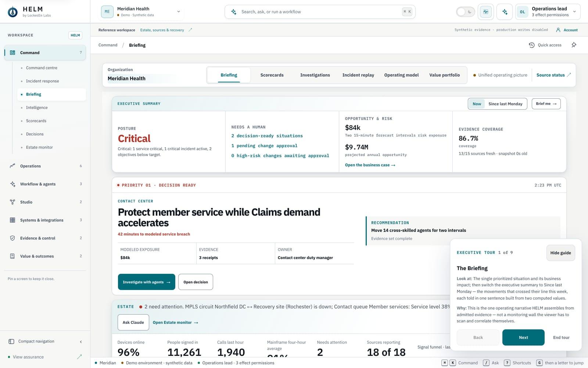Click the Evidence & control shield icon

(12, 238)
